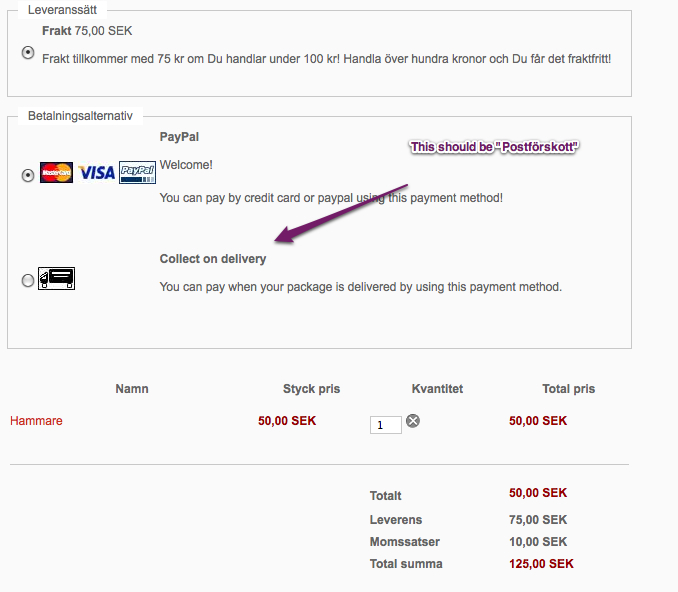Image resolution: width=678 pixels, height=592 pixels.
Task: Click the Styck pris column header
Action: [x=312, y=388]
